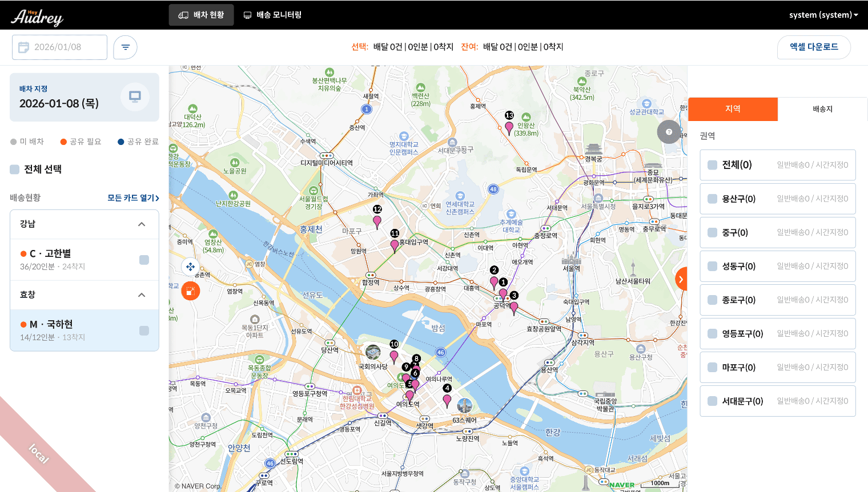Image resolution: width=868 pixels, height=492 pixels.
Task: Select the orange area selection map tool
Action: coord(190,292)
